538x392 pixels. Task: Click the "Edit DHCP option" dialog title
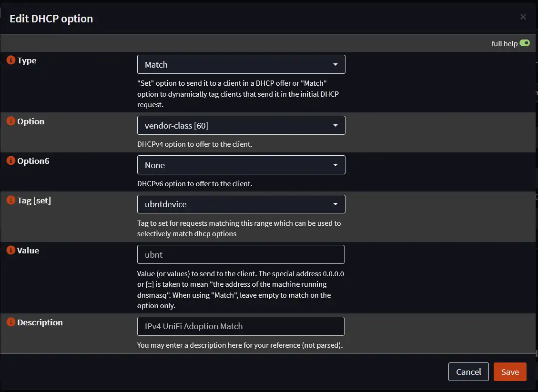(51, 19)
